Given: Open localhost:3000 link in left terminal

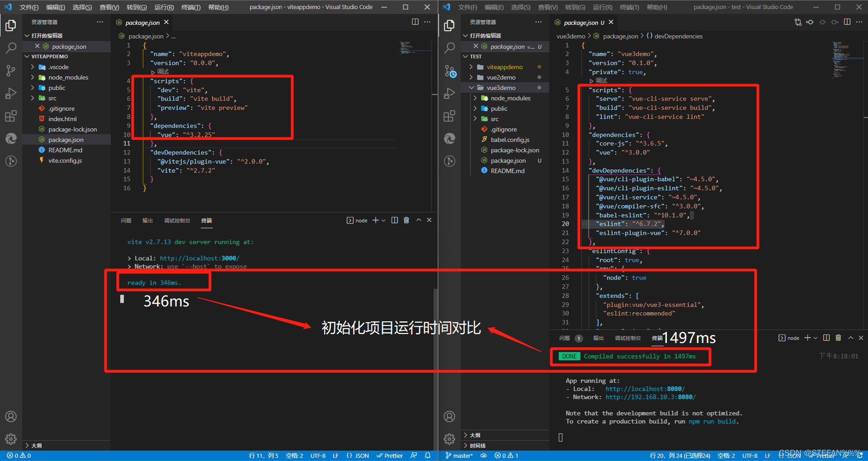Looking at the screenshot, I should click(x=199, y=258).
